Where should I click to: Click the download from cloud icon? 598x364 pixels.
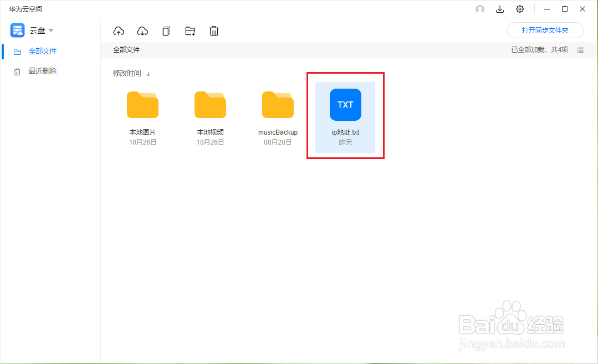tap(142, 30)
